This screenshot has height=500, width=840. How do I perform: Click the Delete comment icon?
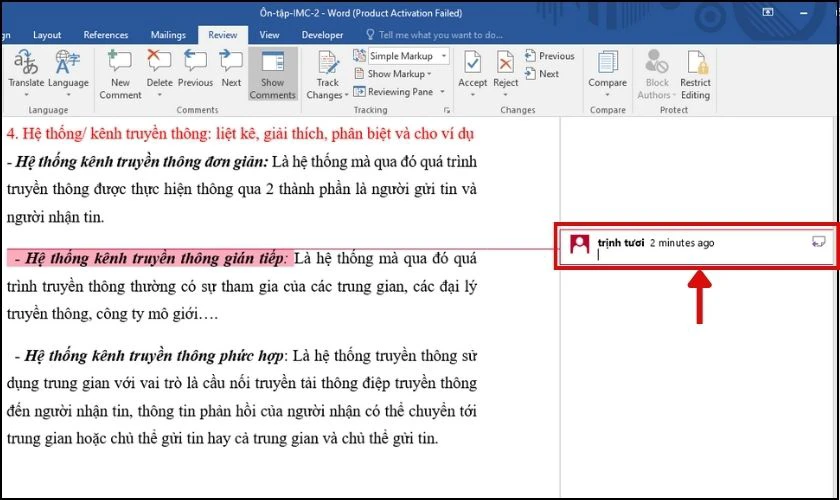(159, 61)
